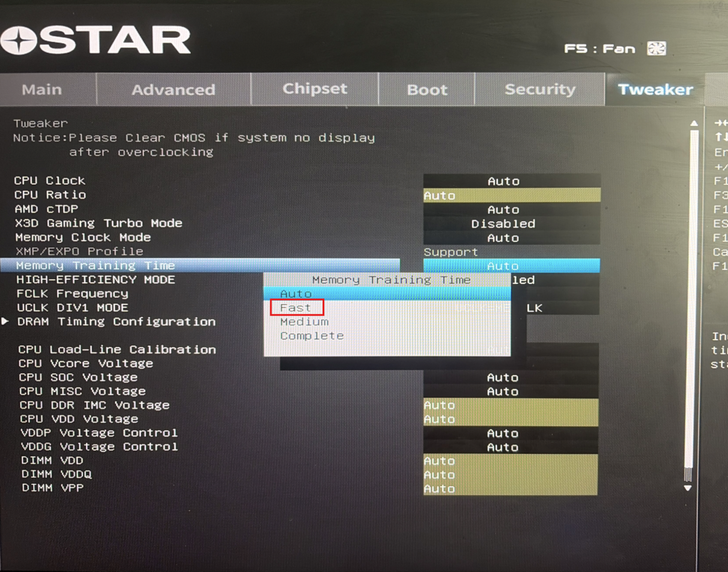Click the BIOSTAR logo
Viewport: 728px width, 572px height.
click(x=95, y=41)
